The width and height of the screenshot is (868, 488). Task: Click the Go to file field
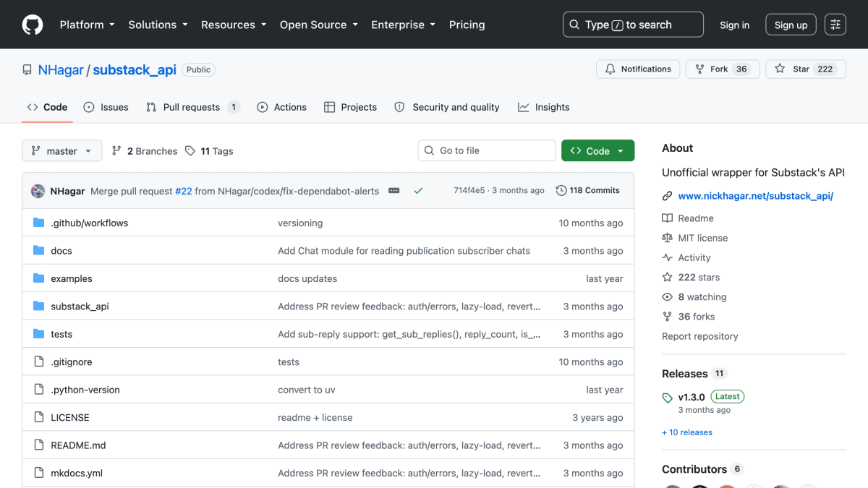tap(487, 150)
